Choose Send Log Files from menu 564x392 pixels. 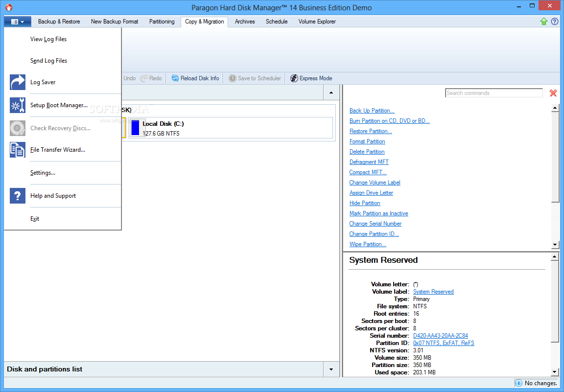point(48,60)
